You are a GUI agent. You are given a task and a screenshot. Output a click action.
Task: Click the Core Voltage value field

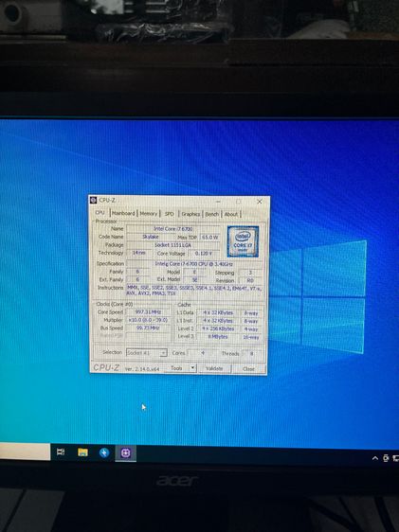point(204,254)
